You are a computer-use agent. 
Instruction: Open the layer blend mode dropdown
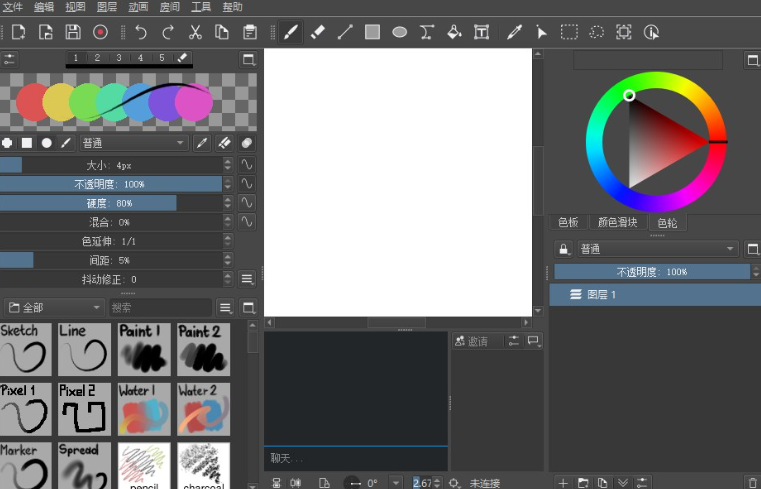tap(658, 249)
